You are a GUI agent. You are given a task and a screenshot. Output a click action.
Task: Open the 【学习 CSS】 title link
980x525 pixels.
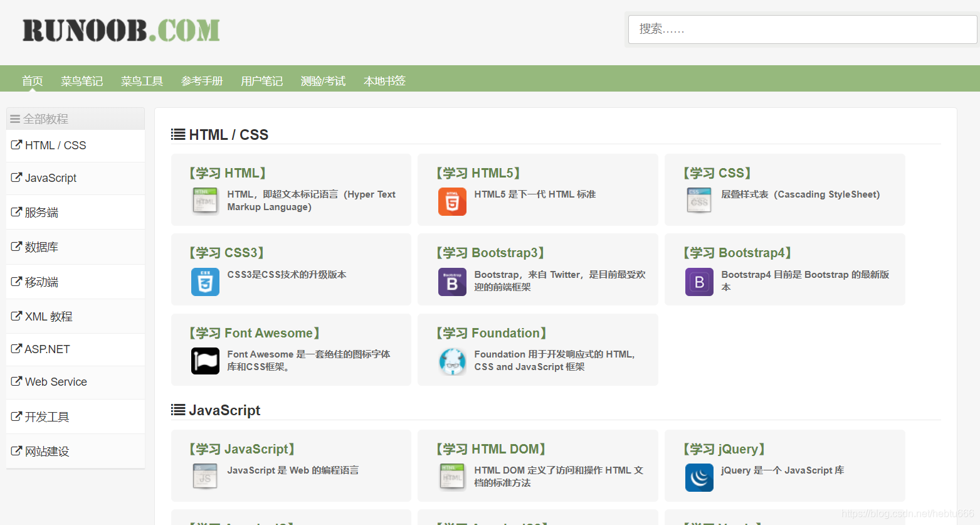[717, 173]
